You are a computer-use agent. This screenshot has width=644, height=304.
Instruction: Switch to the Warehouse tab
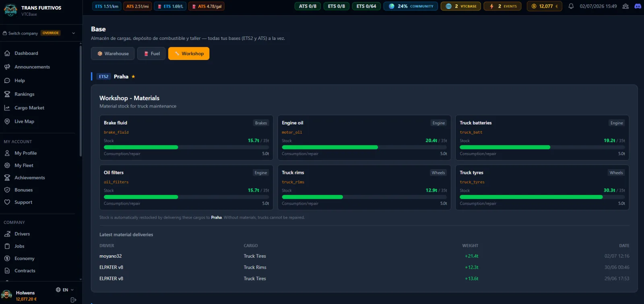[113, 54]
